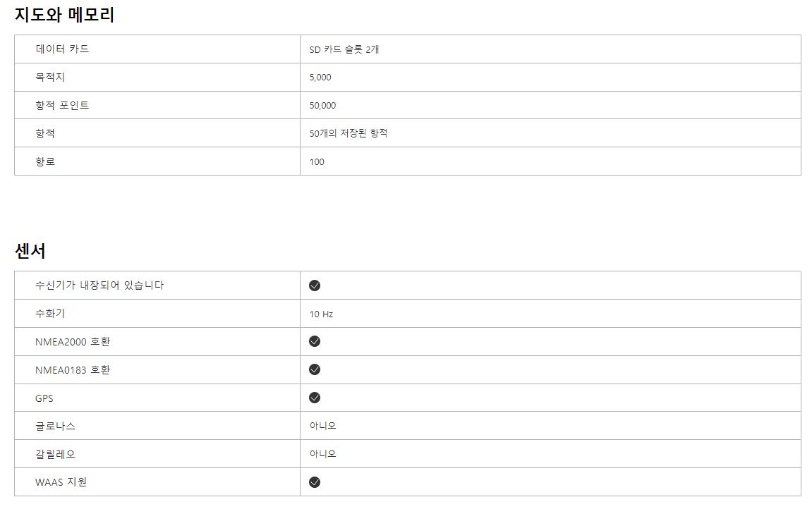Click checkmark icon in GPS row
This screenshot has height=509, width=812.
315,398
